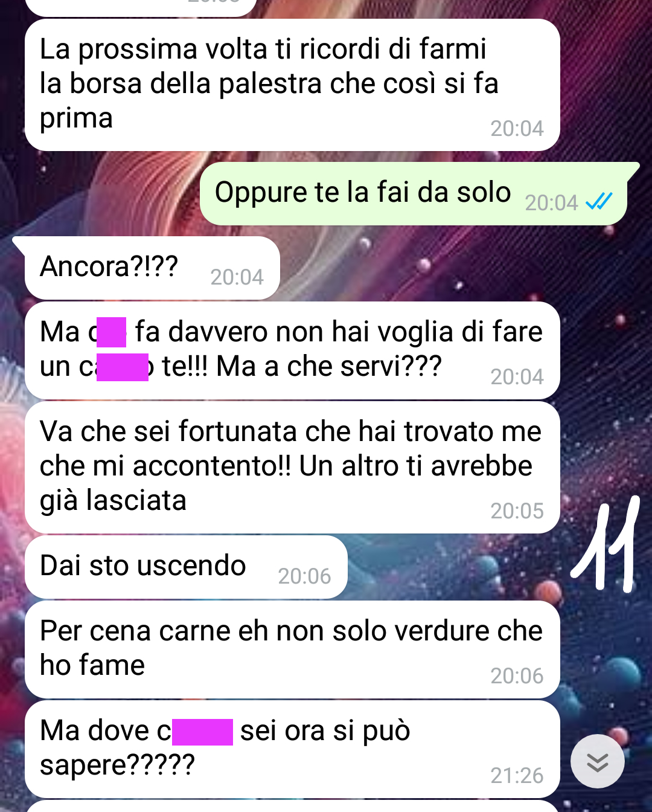The height and width of the screenshot is (812, 652).
Task: Select the 'Oppure te la fai da solo' message
Action: pyautogui.click(x=414, y=194)
